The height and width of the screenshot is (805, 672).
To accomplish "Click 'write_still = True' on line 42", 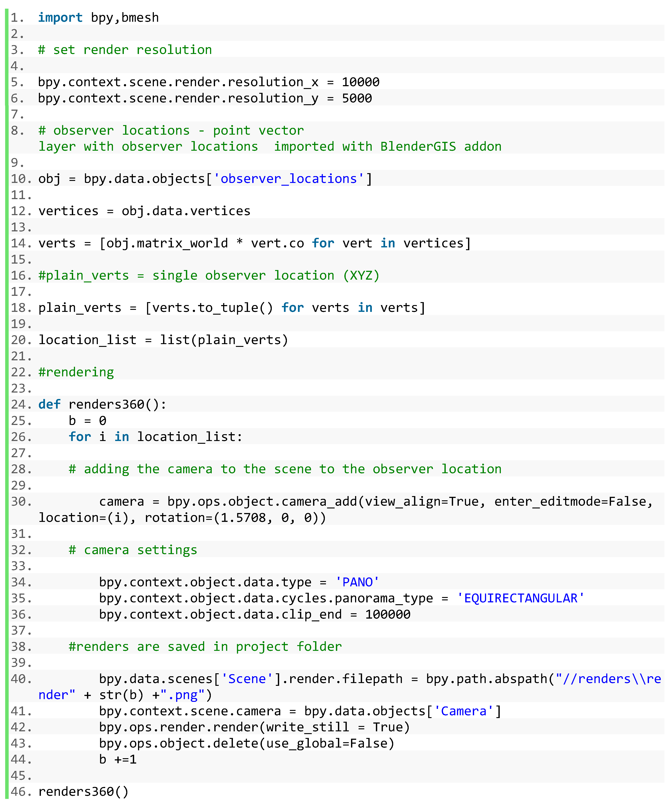I will (335, 727).
